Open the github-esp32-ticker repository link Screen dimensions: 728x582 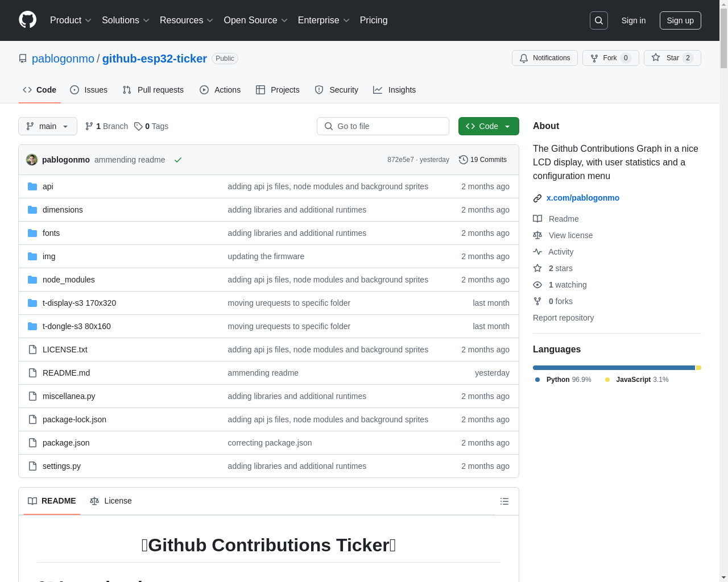click(155, 59)
